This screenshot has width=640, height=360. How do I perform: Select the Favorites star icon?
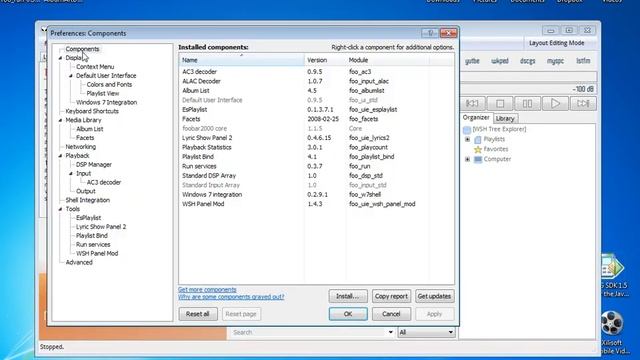[478, 149]
